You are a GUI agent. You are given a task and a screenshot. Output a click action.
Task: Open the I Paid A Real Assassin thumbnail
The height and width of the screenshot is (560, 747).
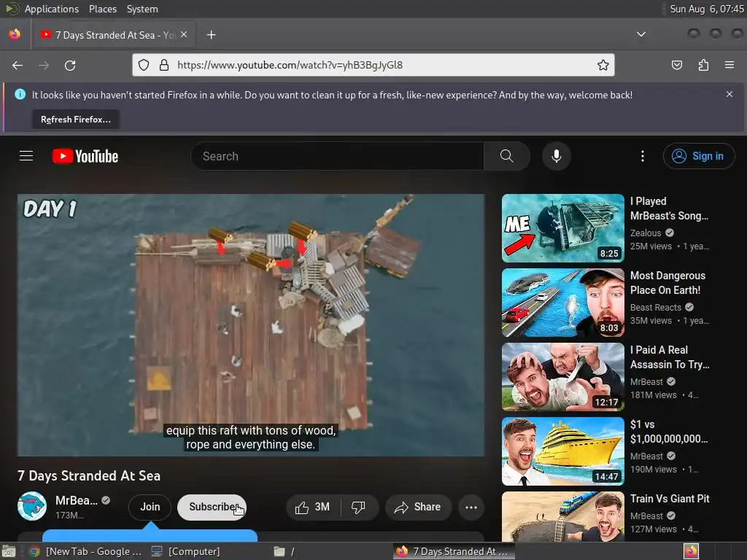[x=563, y=377]
